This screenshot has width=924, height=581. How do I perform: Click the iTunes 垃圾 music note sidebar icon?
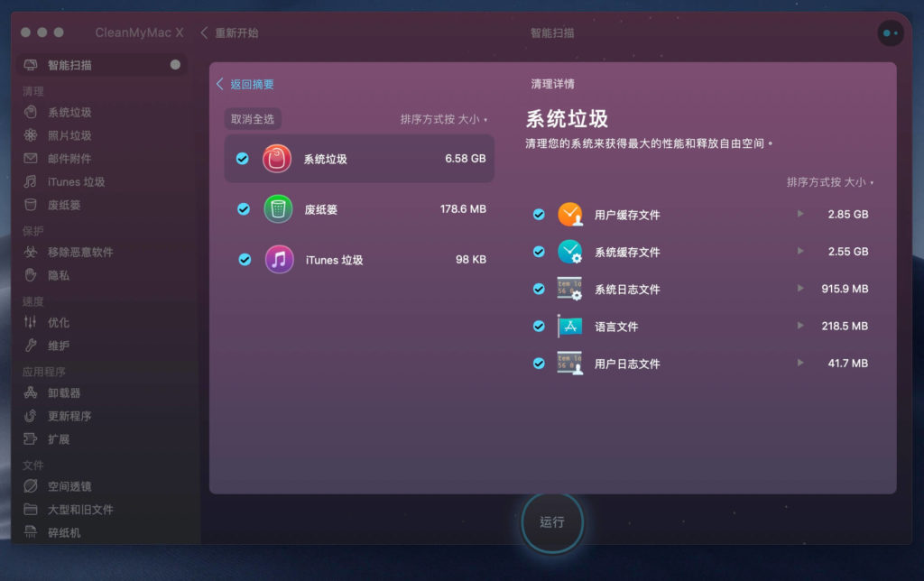(31, 181)
